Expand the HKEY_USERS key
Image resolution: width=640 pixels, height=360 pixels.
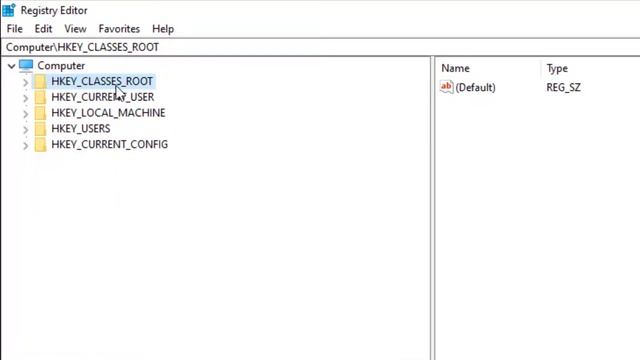(x=25, y=130)
